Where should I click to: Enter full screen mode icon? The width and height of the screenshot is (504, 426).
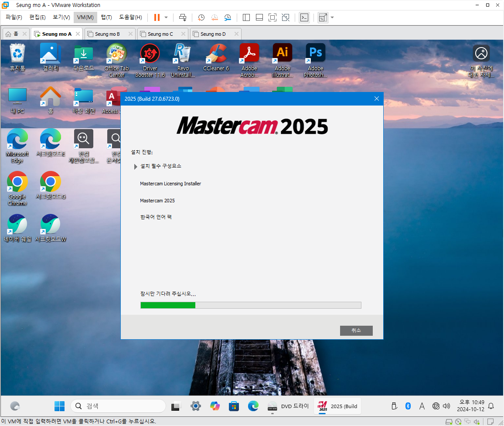(272, 17)
